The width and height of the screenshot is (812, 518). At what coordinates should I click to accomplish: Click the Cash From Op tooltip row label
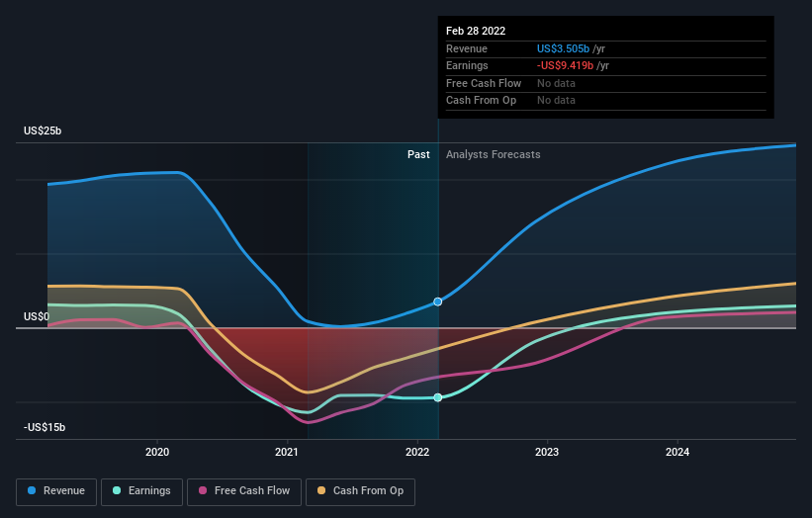click(481, 101)
